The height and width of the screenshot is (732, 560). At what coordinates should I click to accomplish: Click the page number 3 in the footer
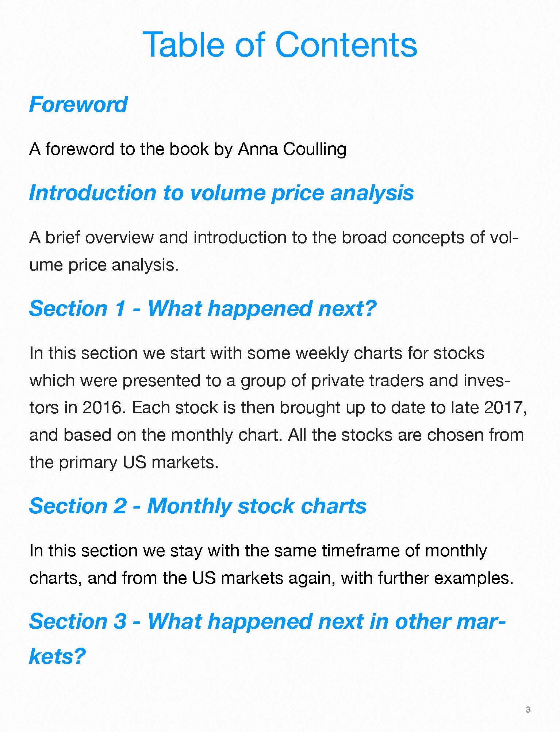pos(528,710)
